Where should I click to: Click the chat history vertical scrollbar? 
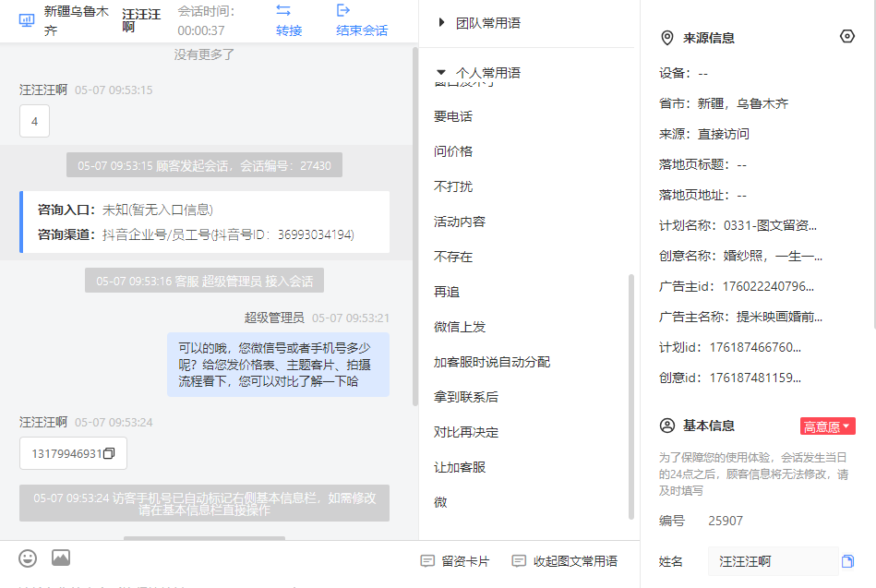415,226
